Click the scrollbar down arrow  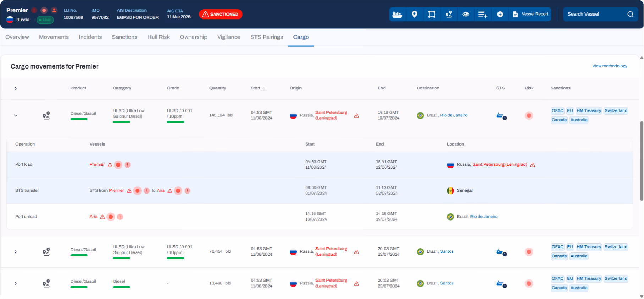pyautogui.click(x=642, y=297)
